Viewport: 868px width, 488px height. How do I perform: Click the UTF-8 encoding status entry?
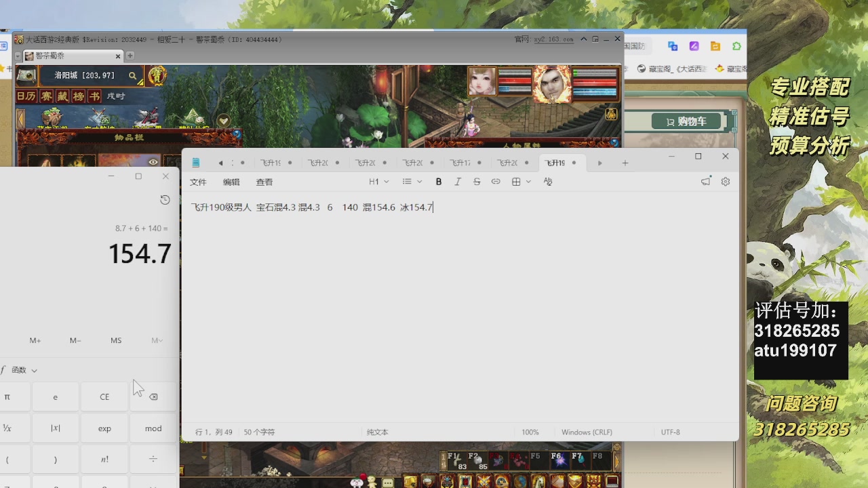click(671, 432)
